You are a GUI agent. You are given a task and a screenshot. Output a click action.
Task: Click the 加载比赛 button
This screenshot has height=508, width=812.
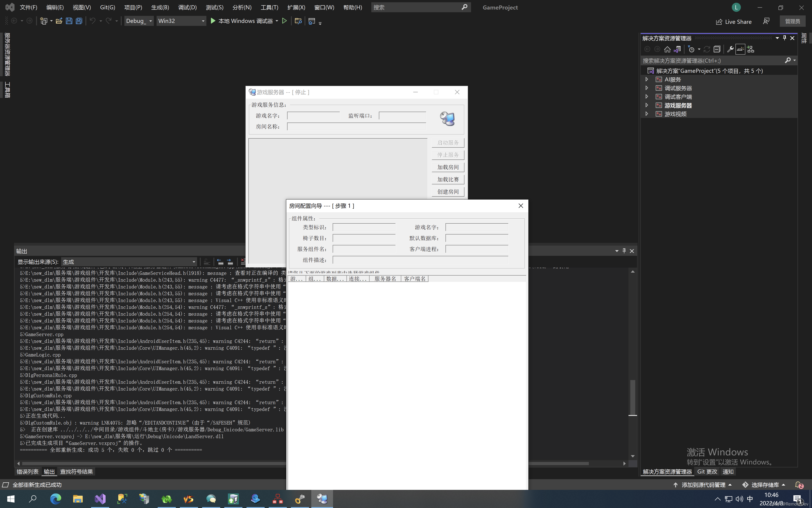coord(448,179)
